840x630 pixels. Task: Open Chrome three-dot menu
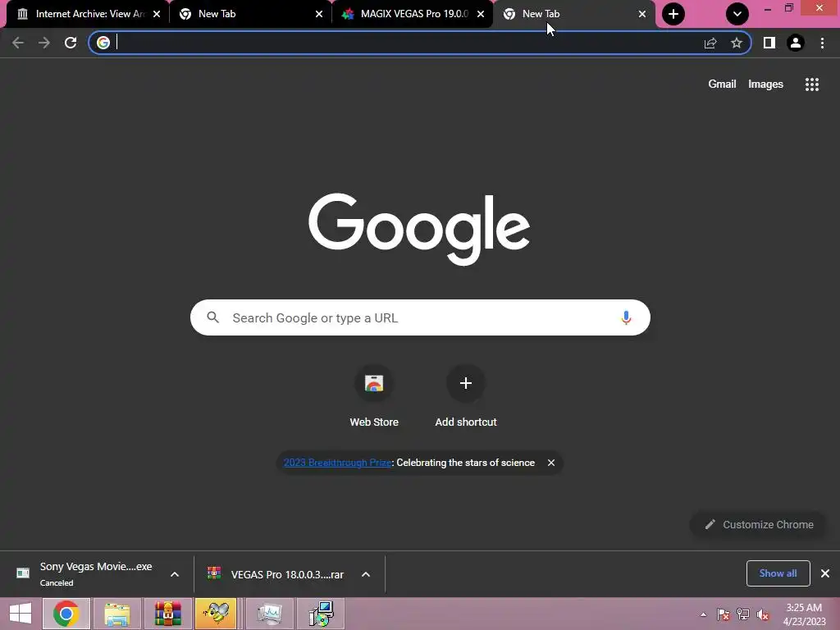[822, 43]
